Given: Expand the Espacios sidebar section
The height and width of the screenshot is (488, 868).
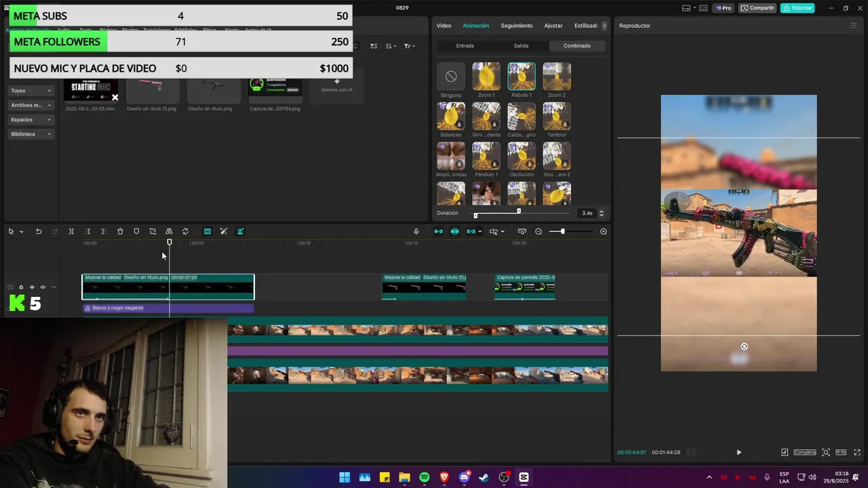Looking at the screenshot, I should [x=31, y=120].
